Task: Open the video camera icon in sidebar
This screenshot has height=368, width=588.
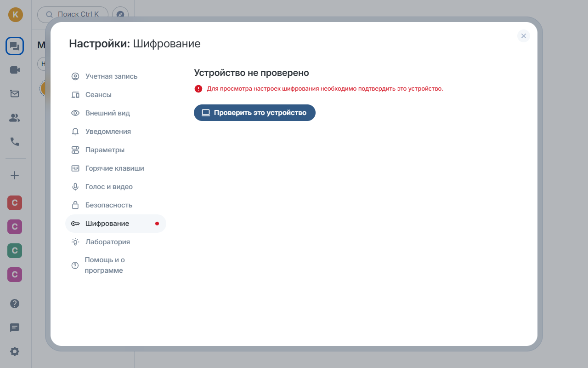Action: [x=15, y=70]
